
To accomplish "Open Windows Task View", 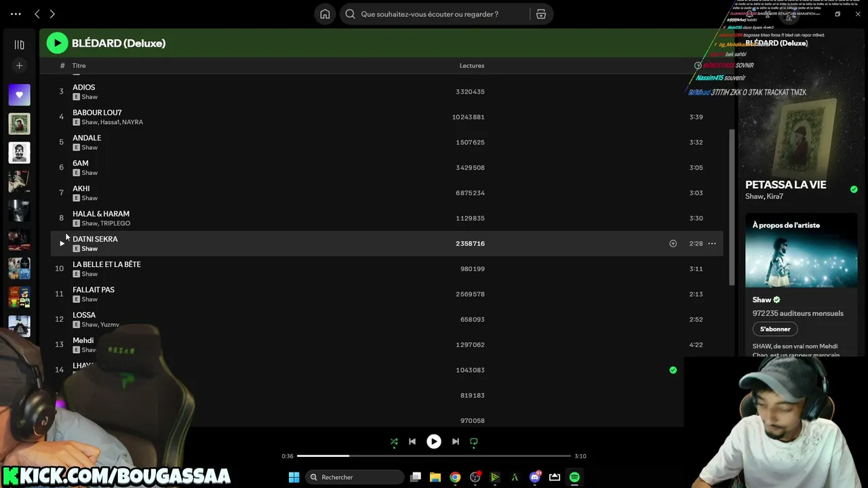I will (x=416, y=477).
